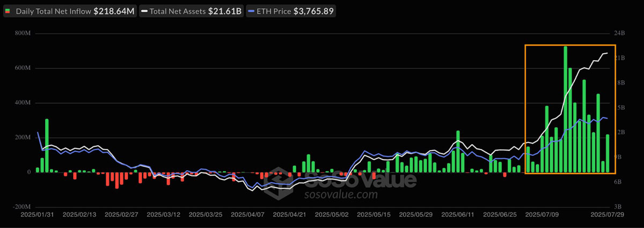Select the 2025/04/21 x-axis date marker
This screenshot has height=228, width=644.
pyautogui.click(x=289, y=214)
